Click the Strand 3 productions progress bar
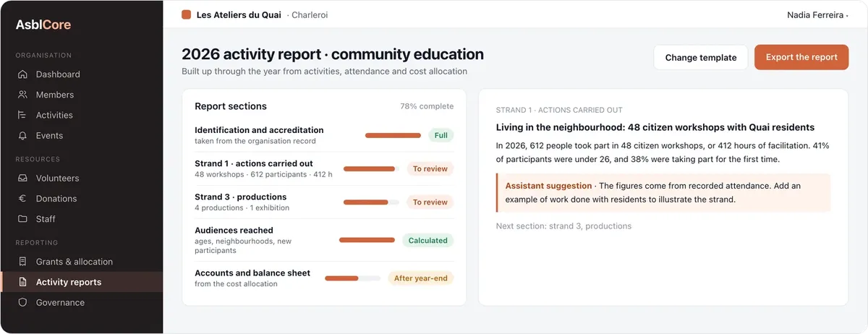The image size is (868, 334). 371,202
